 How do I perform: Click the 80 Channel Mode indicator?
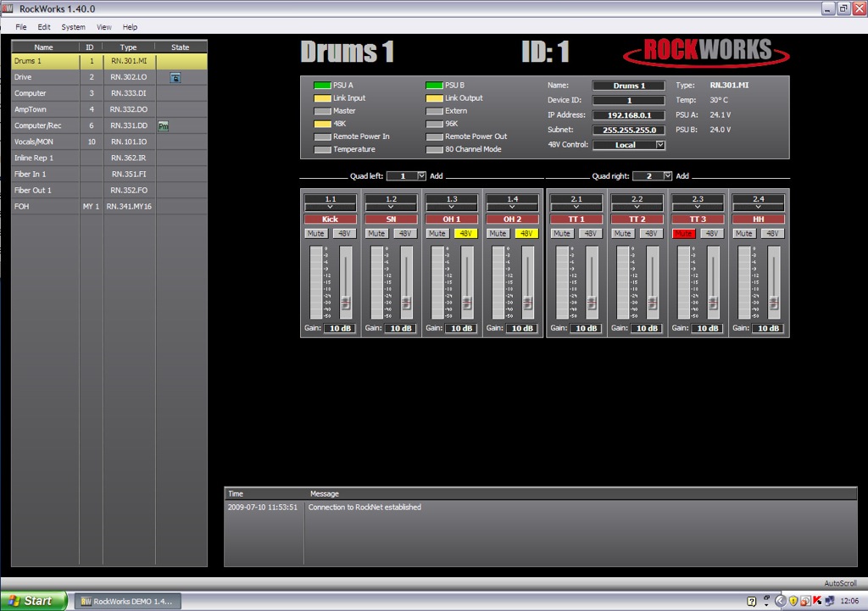pos(434,149)
